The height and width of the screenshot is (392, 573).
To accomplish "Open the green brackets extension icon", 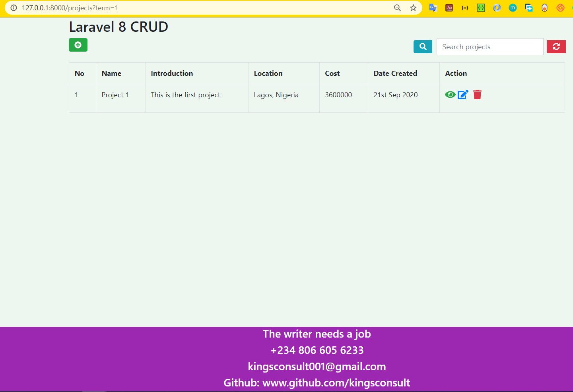I will pyautogui.click(x=481, y=8).
